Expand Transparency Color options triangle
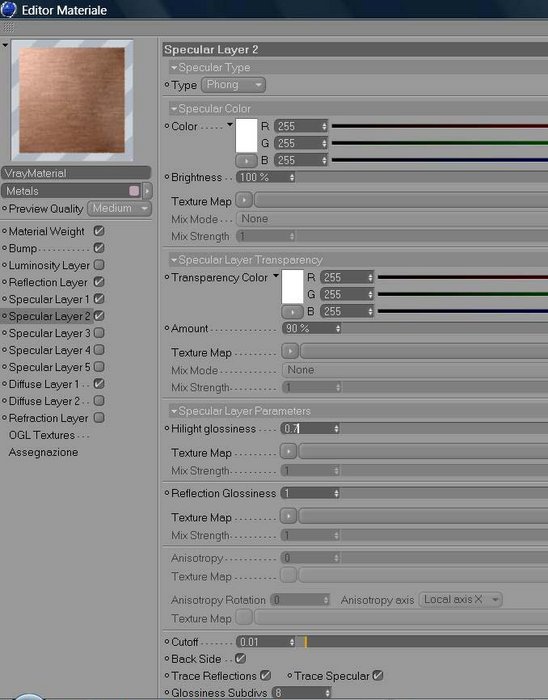This screenshot has height=700, width=548. pyautogui.click(x=276, y=276)
